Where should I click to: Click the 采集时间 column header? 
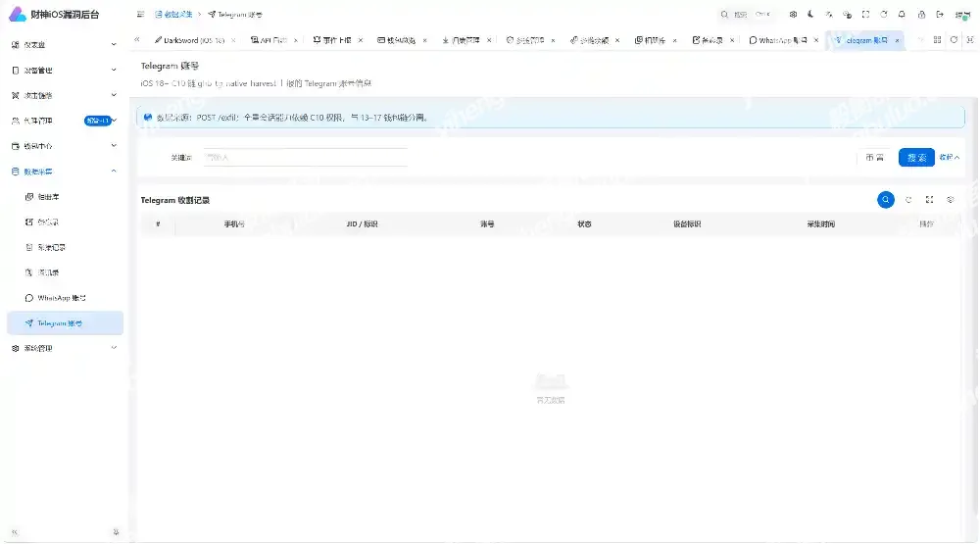(x=820, y=223)
